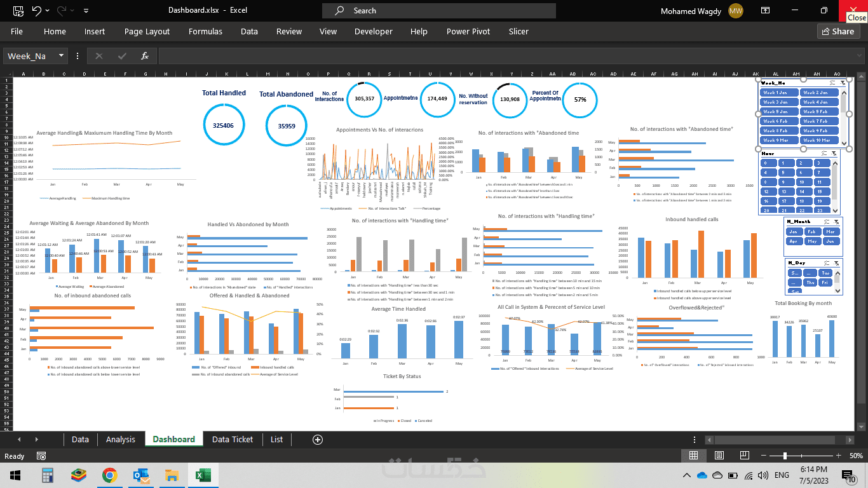Select Week 10 Mar slicer item

pyautogui.click(x=819, y=140)
